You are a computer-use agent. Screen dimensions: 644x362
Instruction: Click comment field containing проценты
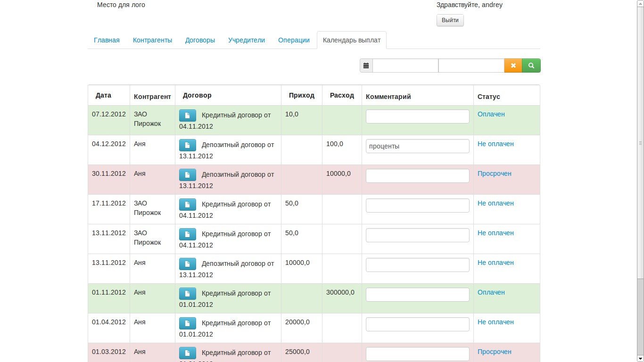[x=418, y=146]
